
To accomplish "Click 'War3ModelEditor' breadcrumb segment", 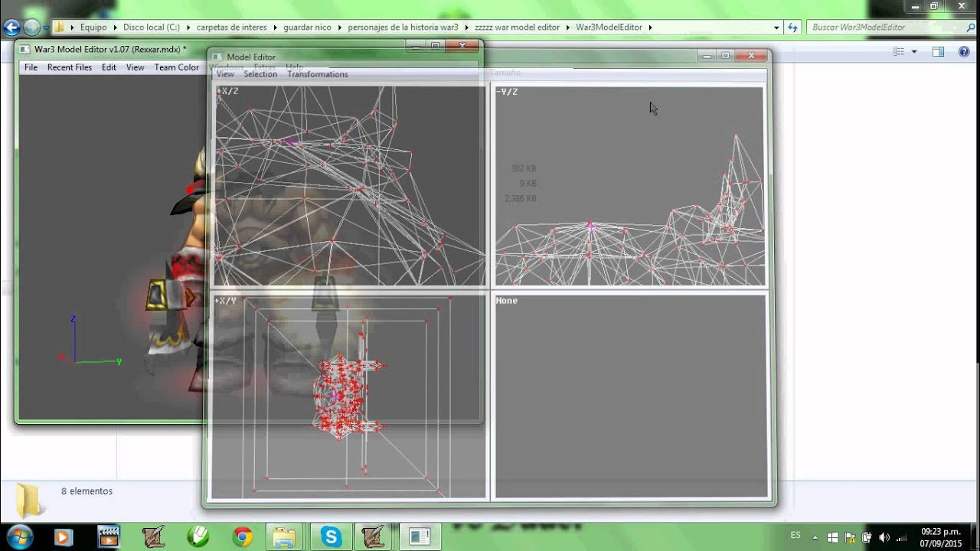I will (609, 28).
